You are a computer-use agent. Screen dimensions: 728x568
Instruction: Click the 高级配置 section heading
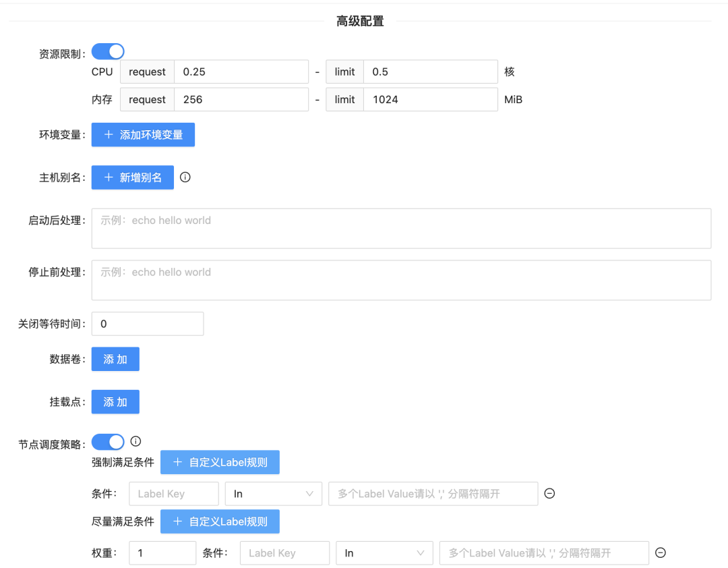point(360,22)
